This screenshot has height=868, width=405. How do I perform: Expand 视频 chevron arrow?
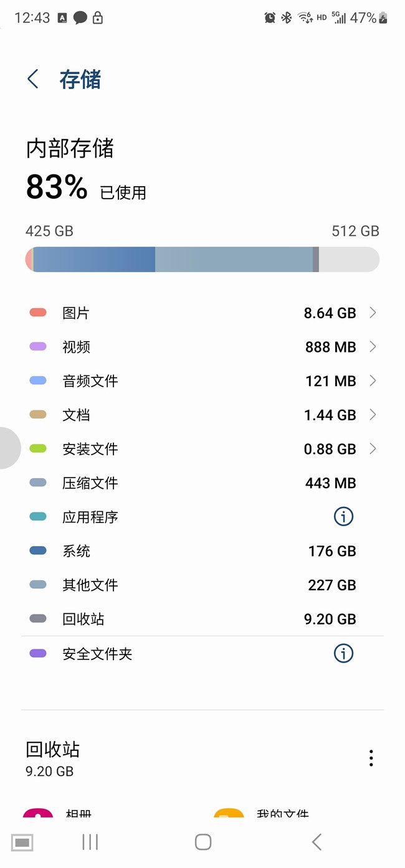click(x=373, y=347)
